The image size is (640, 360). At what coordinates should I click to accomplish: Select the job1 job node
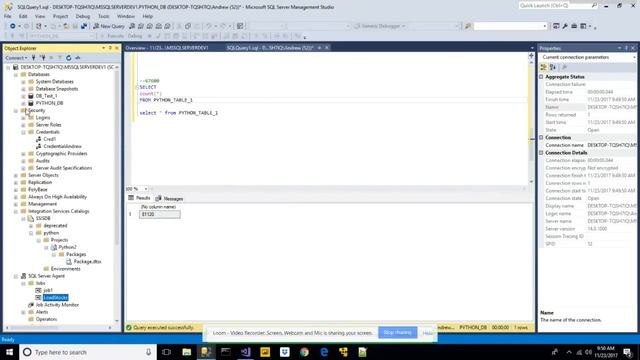point(48,290)
